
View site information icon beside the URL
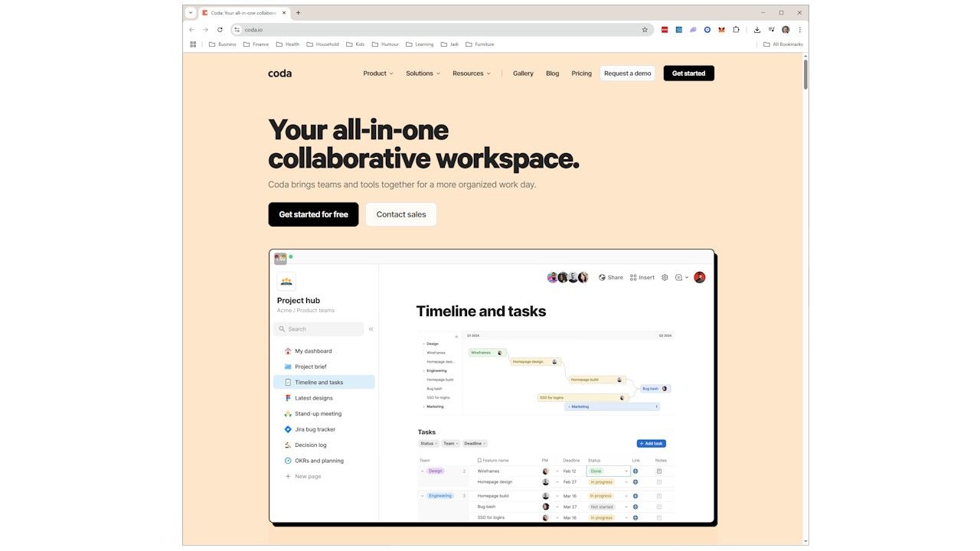pyautogui.click(x=237, y=30)
